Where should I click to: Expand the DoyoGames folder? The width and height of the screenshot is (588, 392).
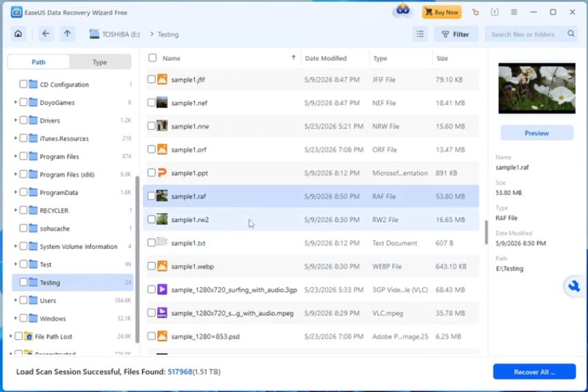click(x=15, y=102)
